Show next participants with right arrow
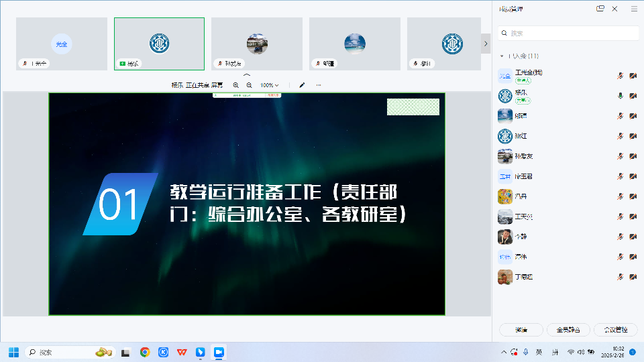 [486, 44]
